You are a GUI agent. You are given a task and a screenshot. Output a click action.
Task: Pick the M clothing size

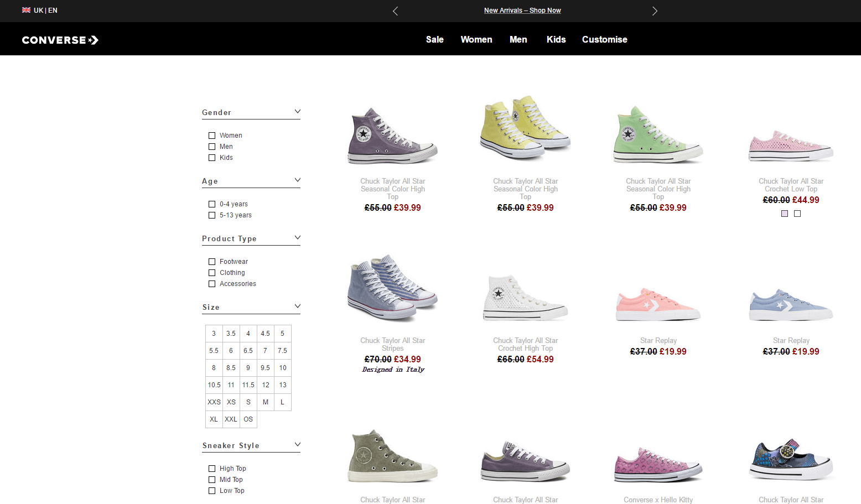click(x=266, y=402)
